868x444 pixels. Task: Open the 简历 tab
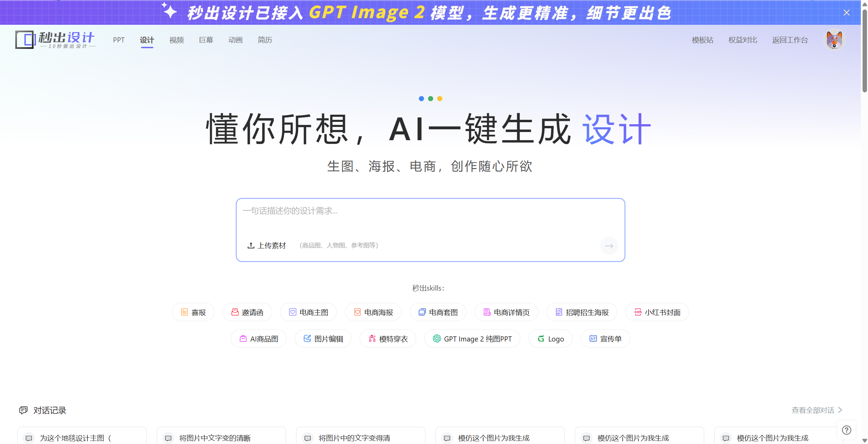point(265,40)
